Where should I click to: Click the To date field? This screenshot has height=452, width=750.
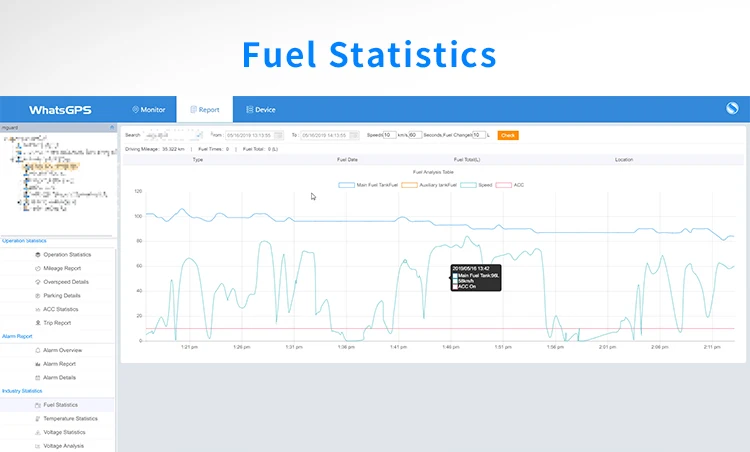pos(330,135)
